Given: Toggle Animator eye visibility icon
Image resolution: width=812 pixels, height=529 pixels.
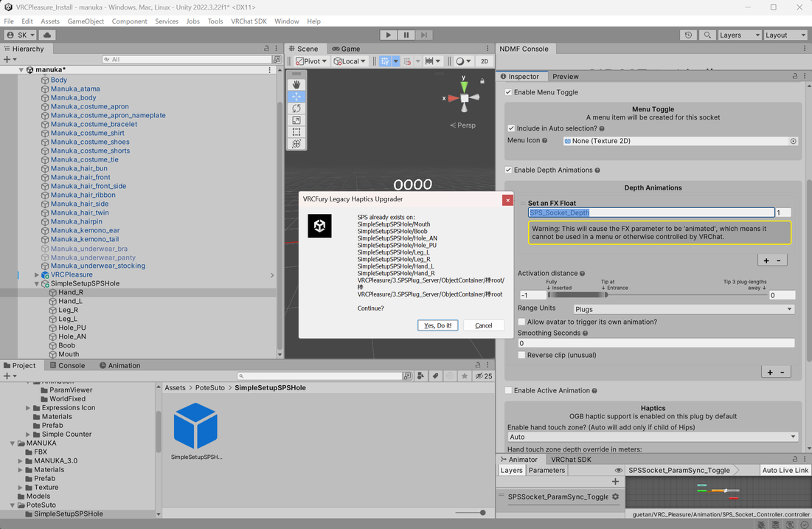Looking at the screenshot, I should click(x=618, y=471).
